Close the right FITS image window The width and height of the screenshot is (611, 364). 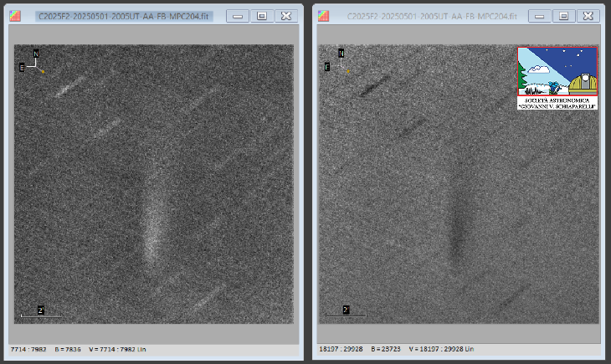click(x=589, y=16)
